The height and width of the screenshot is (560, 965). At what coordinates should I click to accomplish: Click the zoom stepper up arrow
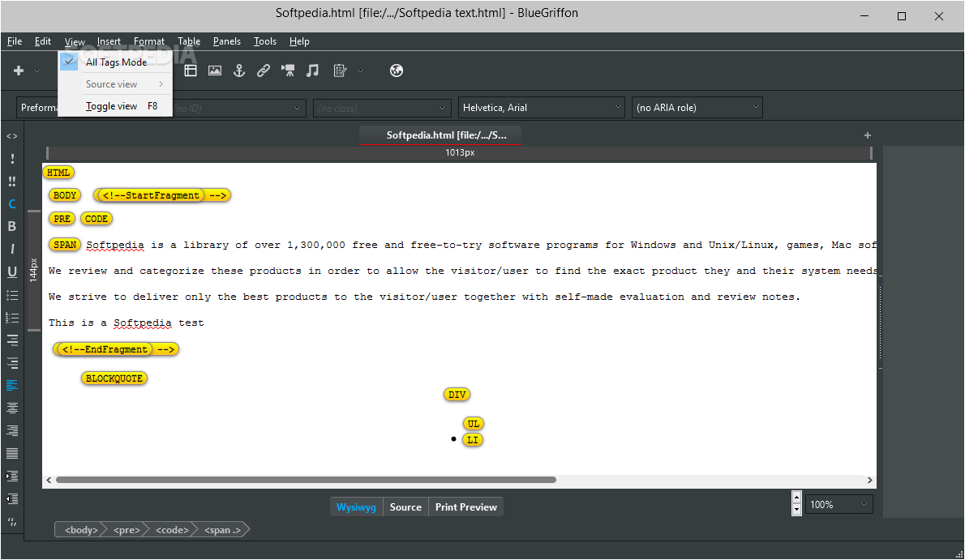click(796, 498)
